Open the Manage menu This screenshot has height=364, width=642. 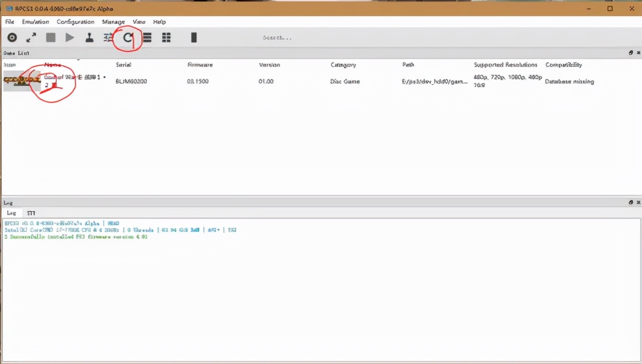pos(113,22)
